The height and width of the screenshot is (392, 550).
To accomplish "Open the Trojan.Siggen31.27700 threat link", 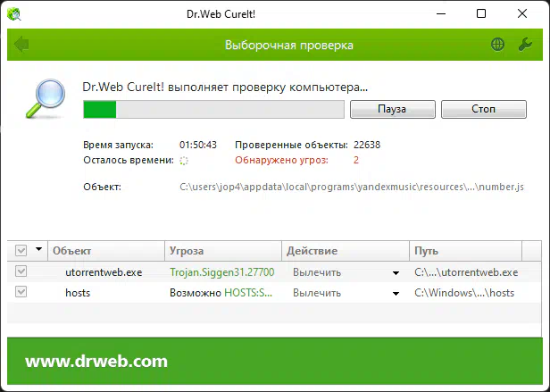I will 221,271.
